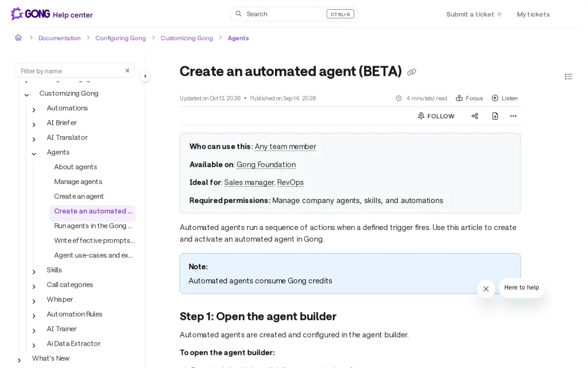The width and height of the screenshot is (588, 368).
Task: Collapse the Customizing Gong section
Action: pos(26,95)
